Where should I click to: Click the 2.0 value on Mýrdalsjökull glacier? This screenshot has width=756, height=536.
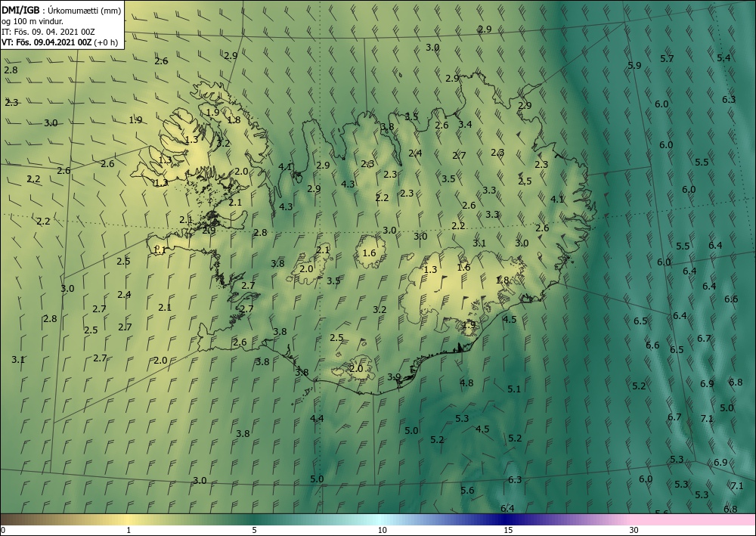point(356,369)
